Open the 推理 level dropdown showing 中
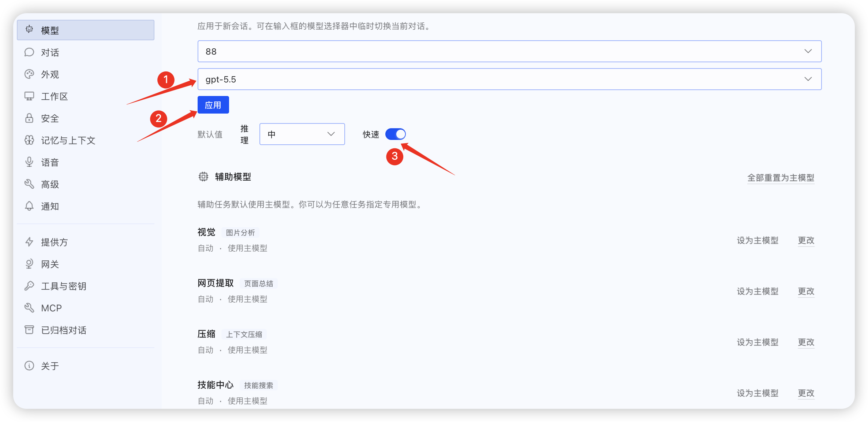The width and height of the screenshot is (868, 422). tap(302, 134)
